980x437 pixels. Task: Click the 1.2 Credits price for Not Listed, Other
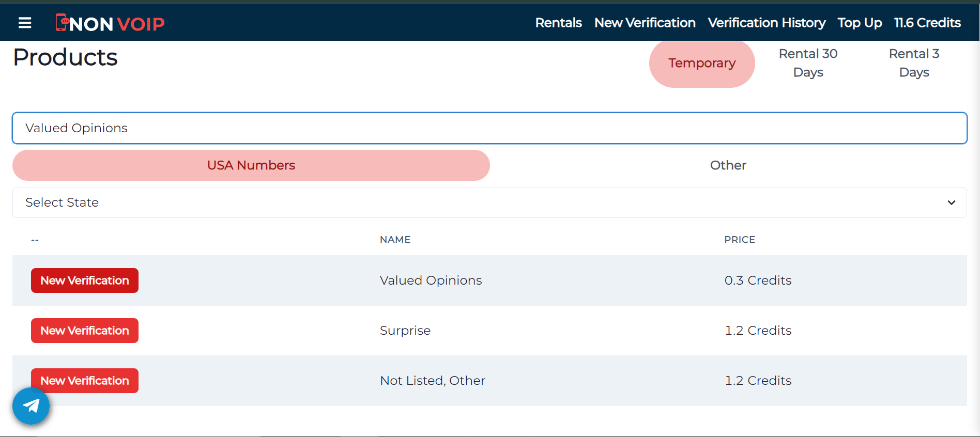[758, 381]
